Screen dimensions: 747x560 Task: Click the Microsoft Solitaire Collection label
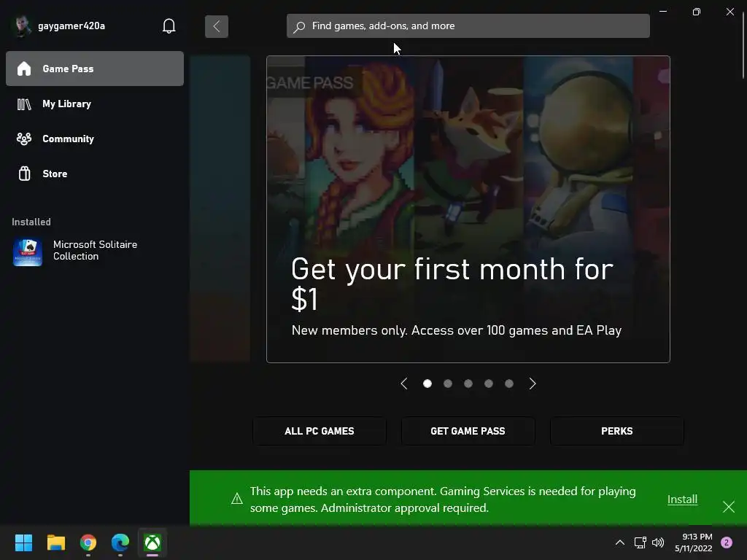pos(96,250)
